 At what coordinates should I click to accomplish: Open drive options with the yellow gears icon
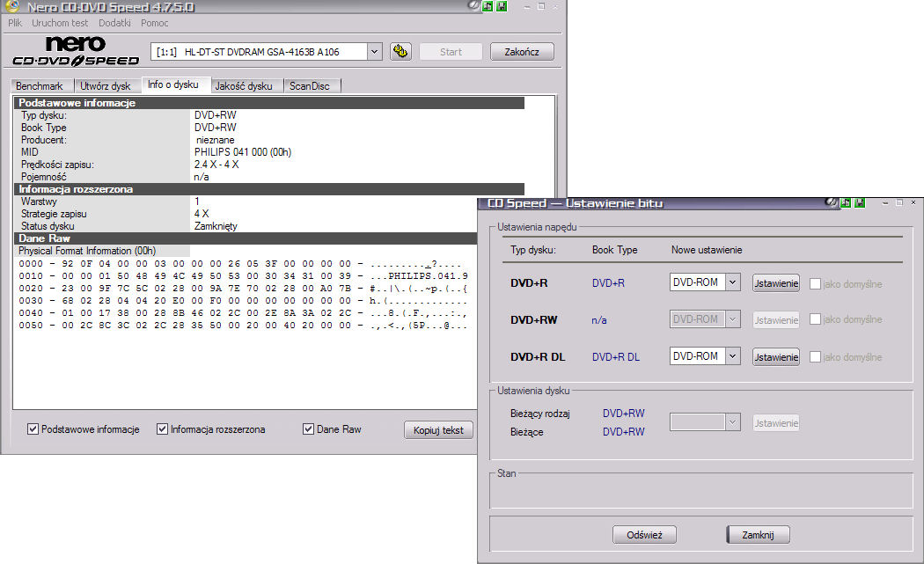click(400, 51)
